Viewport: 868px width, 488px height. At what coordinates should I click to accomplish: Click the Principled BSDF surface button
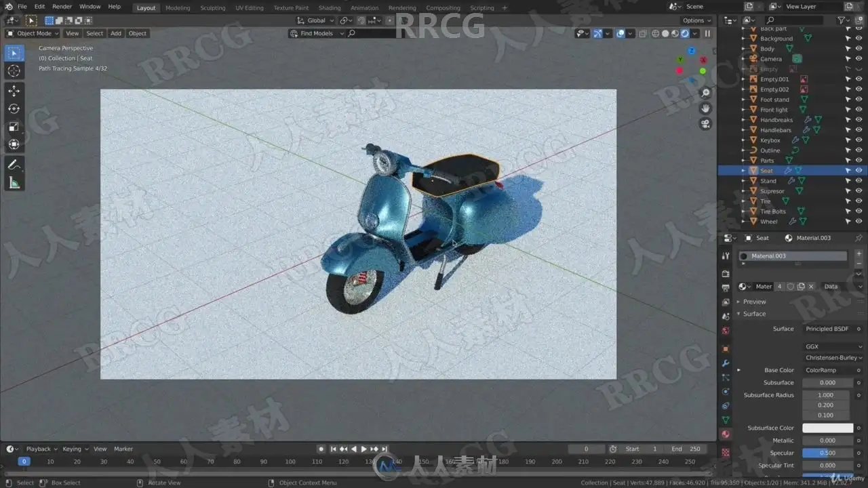click(x=827, y=329)
